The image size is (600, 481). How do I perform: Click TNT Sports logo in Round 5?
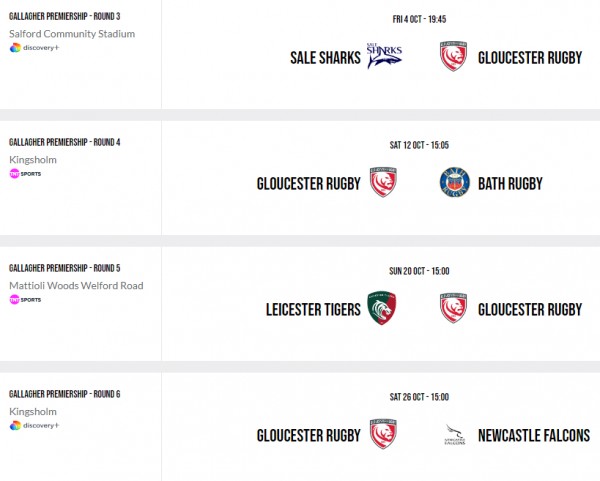26,300
